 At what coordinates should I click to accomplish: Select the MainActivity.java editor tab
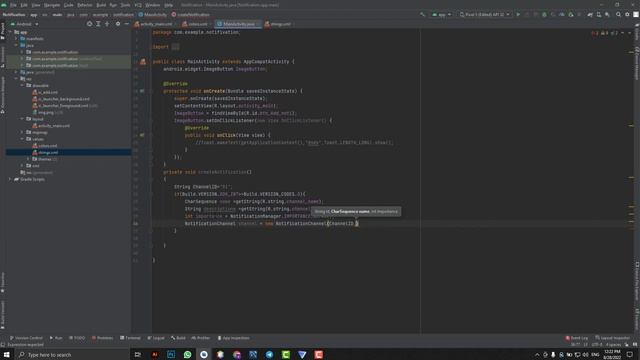click(x=238, y=24)
